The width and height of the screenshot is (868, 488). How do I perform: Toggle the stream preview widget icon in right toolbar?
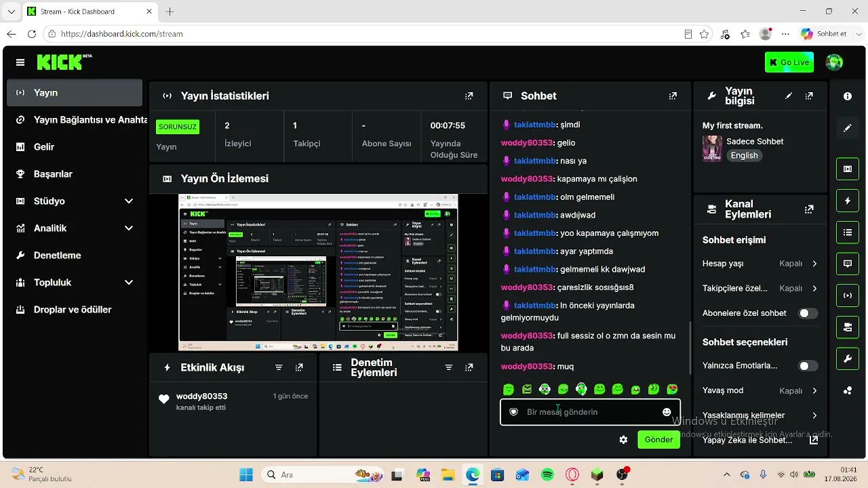point(848,169)
